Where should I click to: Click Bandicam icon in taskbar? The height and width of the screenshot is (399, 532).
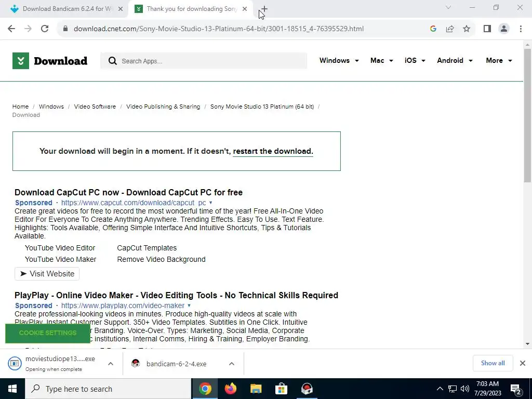click(307, 389)
